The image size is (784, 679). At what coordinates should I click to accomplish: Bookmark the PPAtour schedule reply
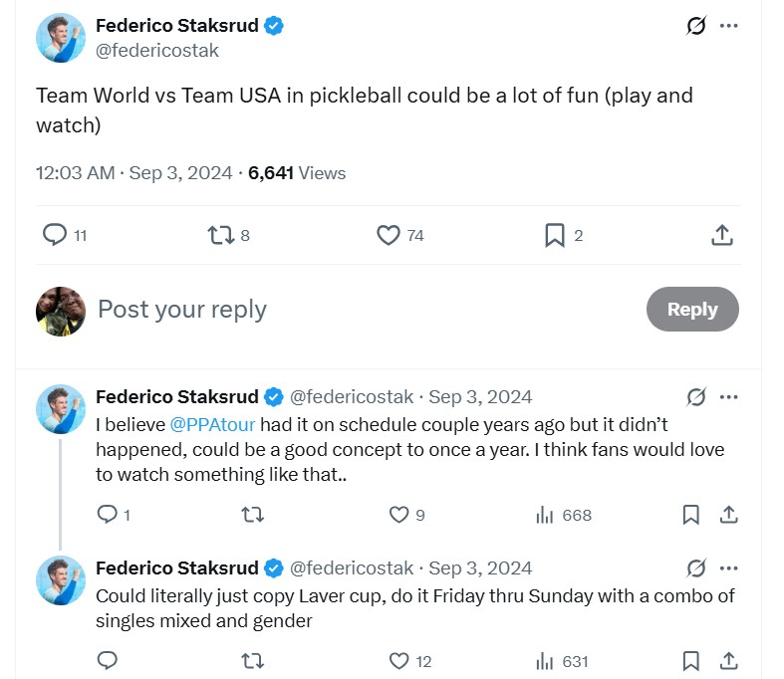coord(690,515)
